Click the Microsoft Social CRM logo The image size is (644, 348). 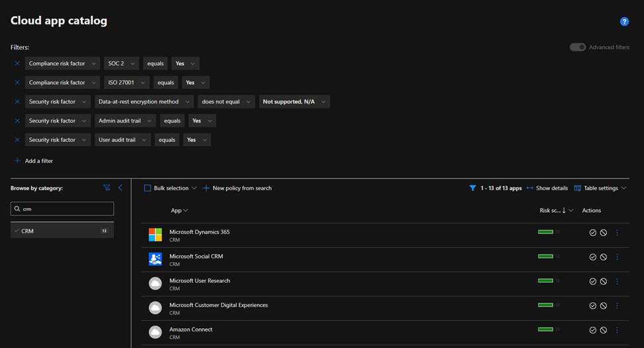pos(155,259)
